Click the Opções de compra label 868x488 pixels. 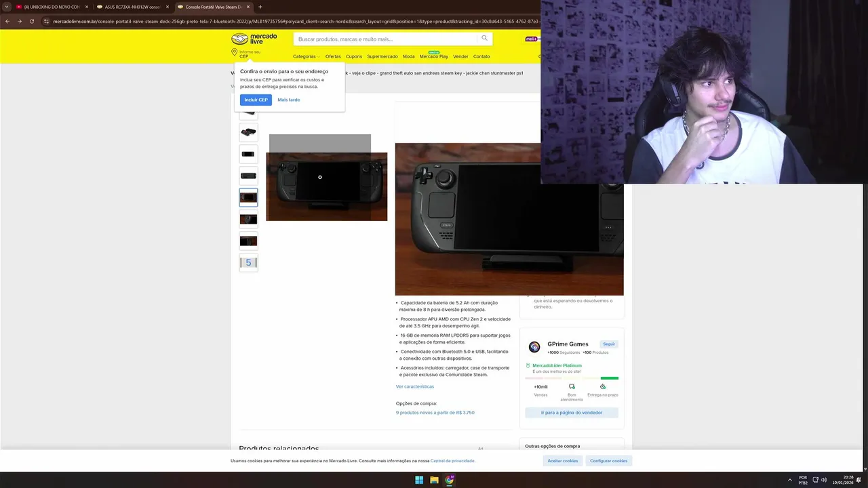tap(416, 403)
